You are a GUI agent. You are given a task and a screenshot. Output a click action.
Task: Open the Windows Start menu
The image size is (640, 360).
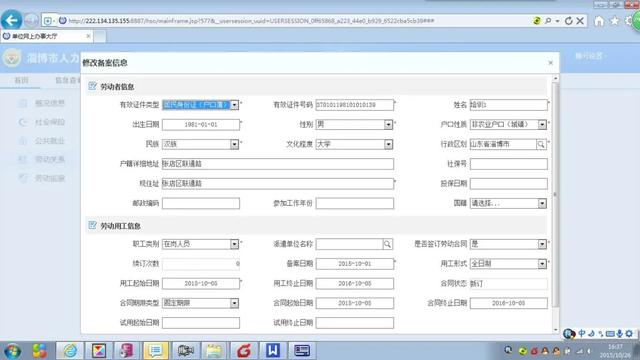tap(13, 351)
